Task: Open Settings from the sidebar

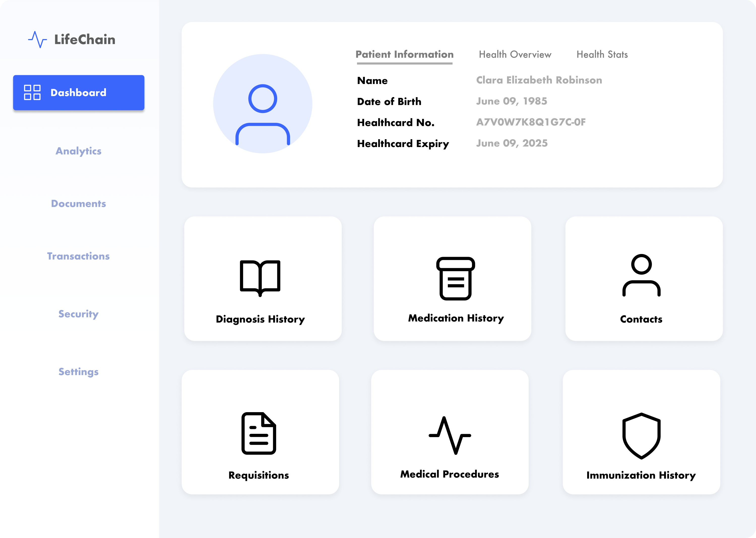Action: click(78, 372)
